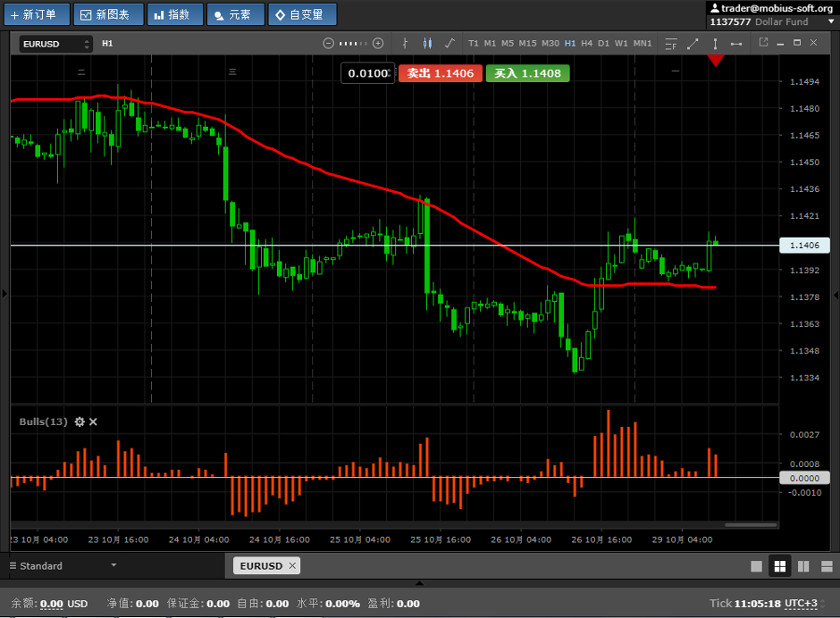Click the chart zoom level slider
The width and height of the screenshot is (840, 618).
coord(353,43)
